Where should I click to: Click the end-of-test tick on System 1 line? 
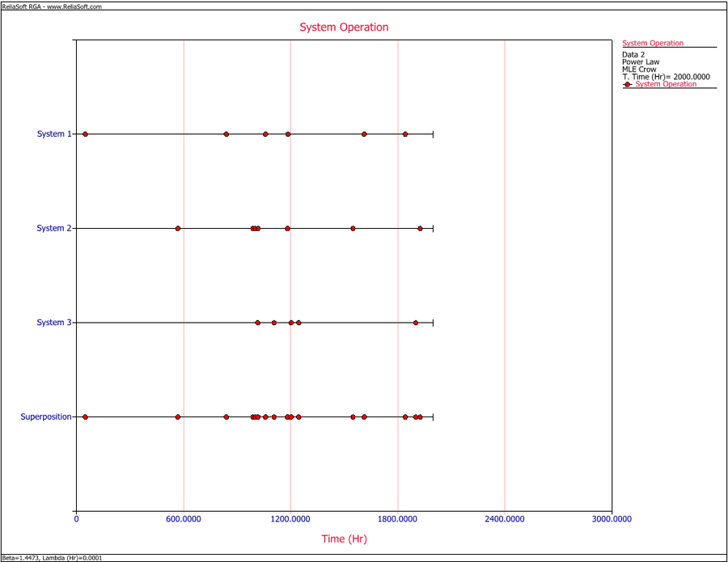pyautogui.click(x=434, y=134)
